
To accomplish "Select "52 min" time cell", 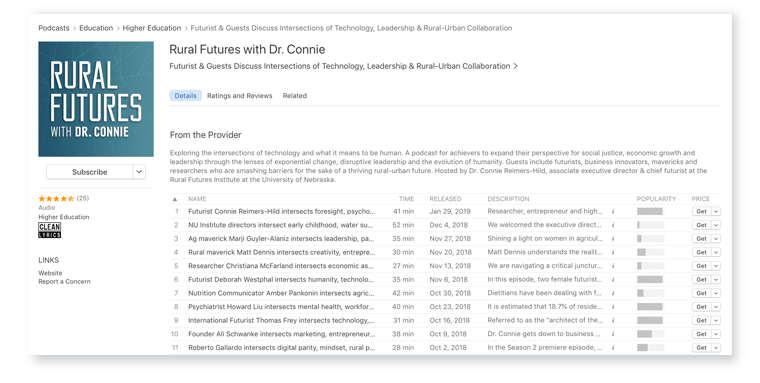I will pyautogui.click(x=403, y=225).
